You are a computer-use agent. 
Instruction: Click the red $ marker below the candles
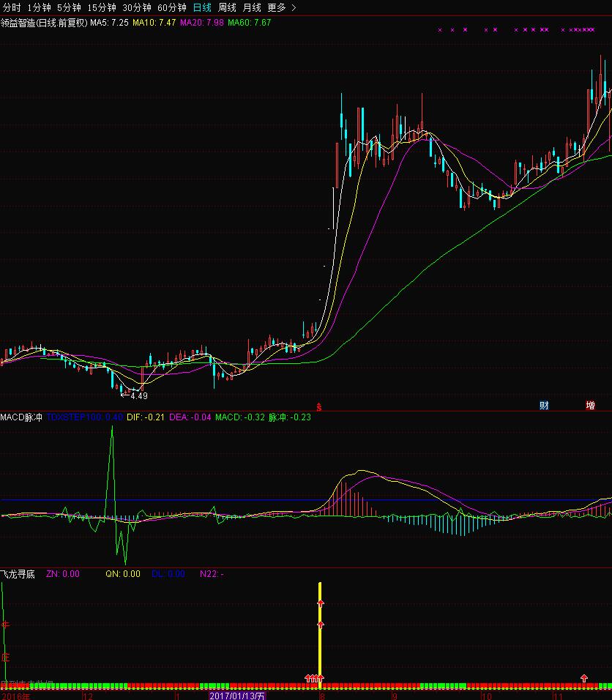[x=318, y=406]
